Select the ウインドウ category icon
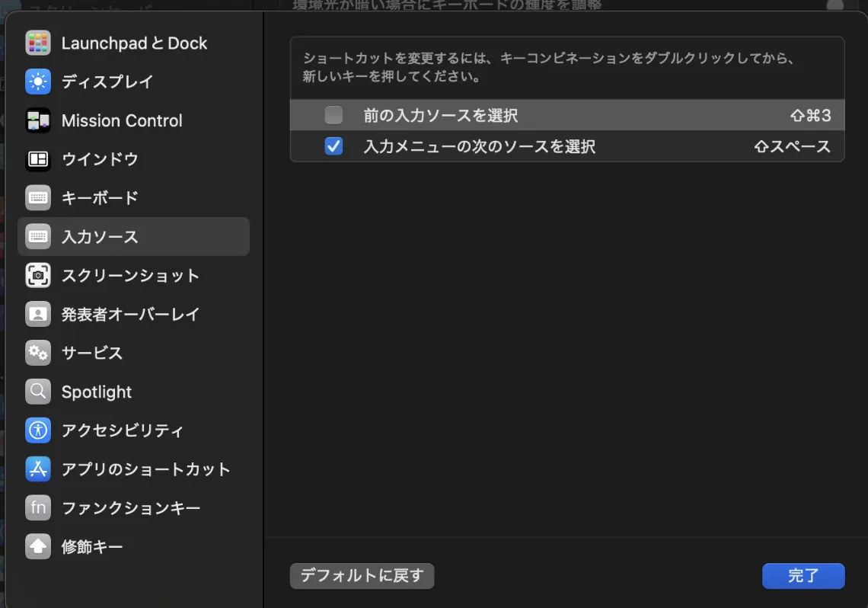The image size is (868, 608). (x=37, y=159)
